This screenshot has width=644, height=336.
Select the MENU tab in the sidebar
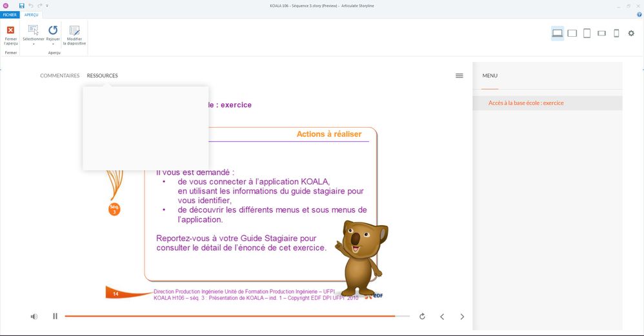[x=490, y=75]
